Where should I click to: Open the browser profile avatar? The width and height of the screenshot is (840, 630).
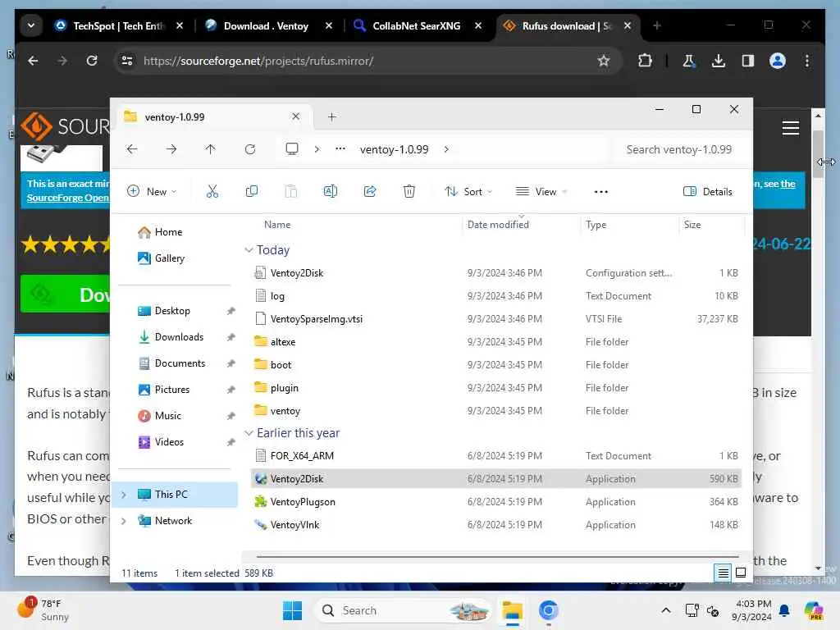pos(778,61)
